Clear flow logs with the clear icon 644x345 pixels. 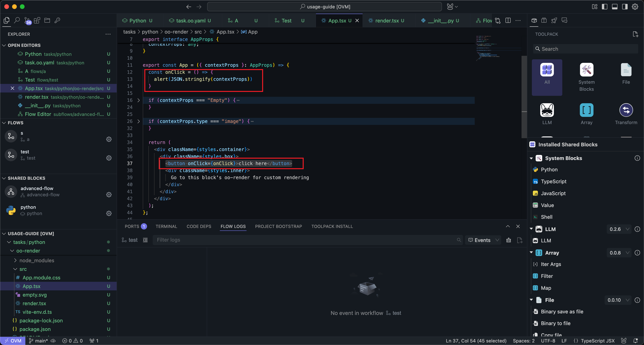508,240
